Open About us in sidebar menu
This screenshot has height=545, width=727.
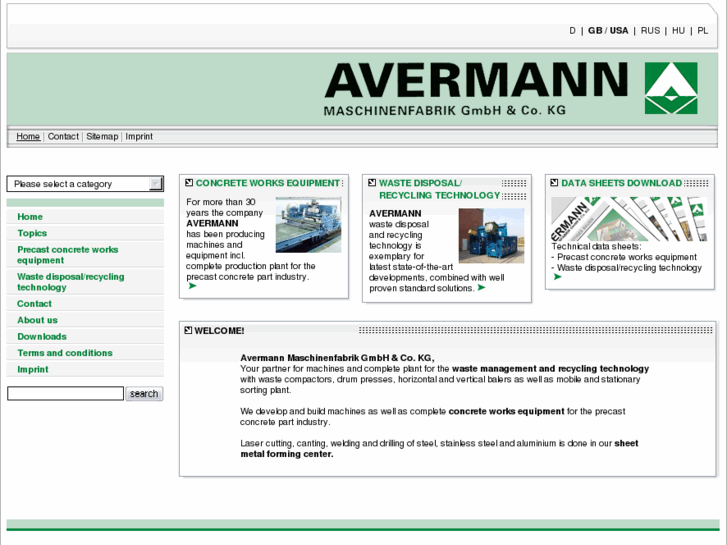click(85, 320)
